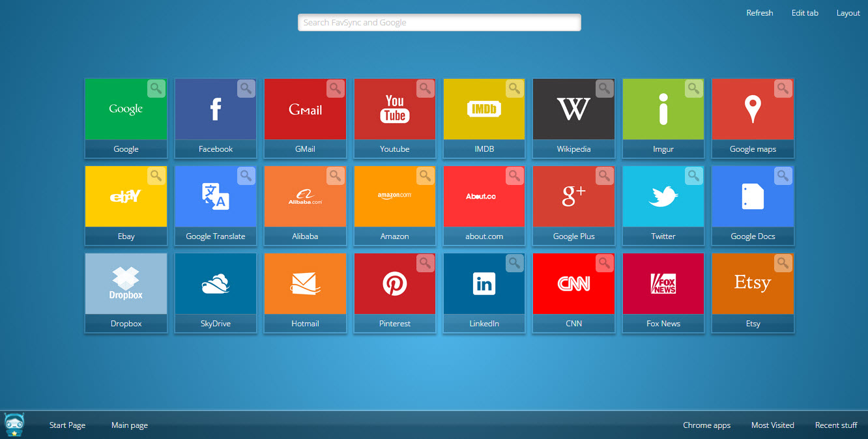
Task: Open the Pinterest tile
Action: tap(394, 285)
